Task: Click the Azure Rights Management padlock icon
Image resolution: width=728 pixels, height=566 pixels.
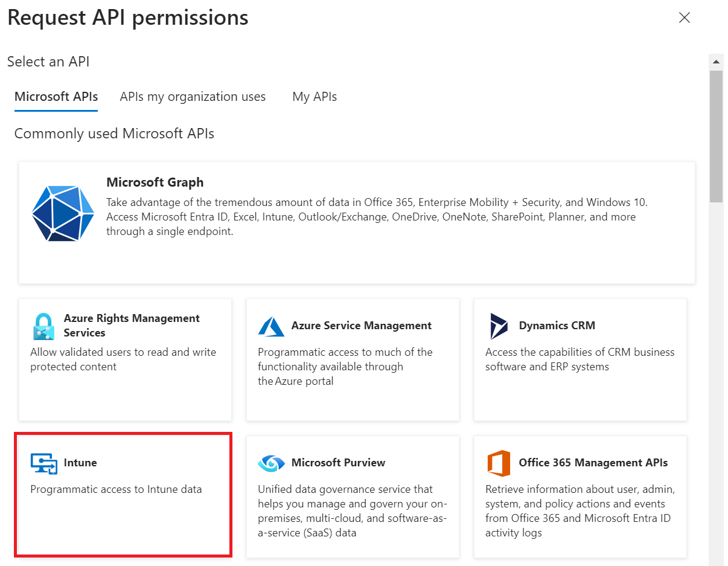Action: point(43,326)
